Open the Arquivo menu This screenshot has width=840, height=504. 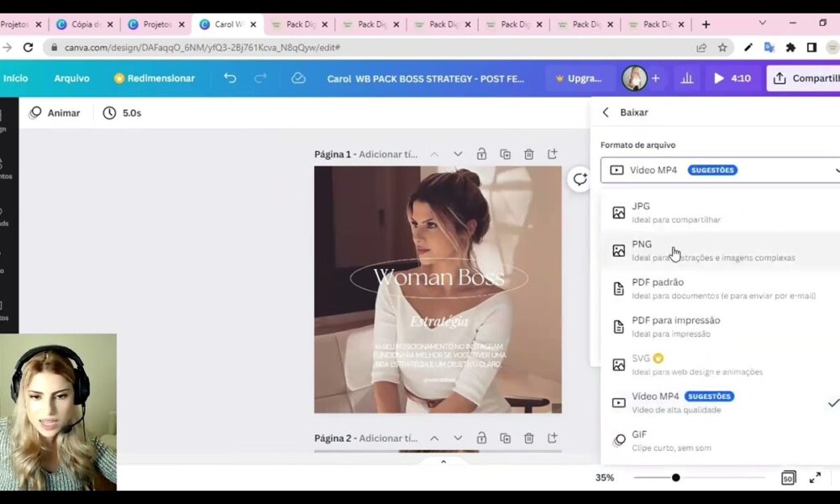[71, 78]
